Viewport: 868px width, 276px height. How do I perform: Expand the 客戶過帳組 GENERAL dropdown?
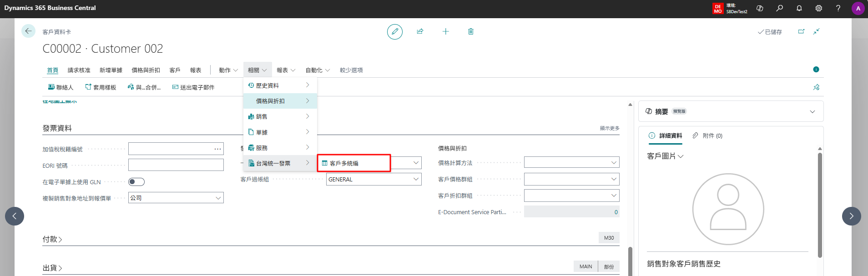tap(374, 179)
